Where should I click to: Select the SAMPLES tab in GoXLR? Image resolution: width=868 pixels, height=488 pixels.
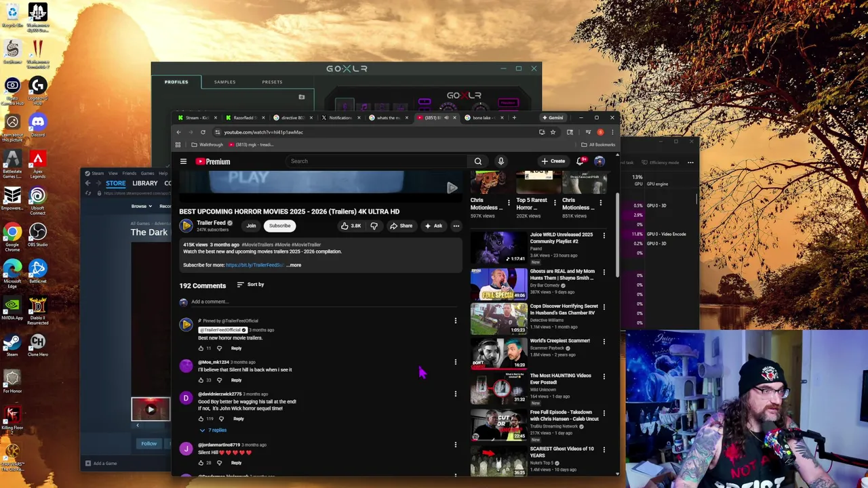coord(224,82)
